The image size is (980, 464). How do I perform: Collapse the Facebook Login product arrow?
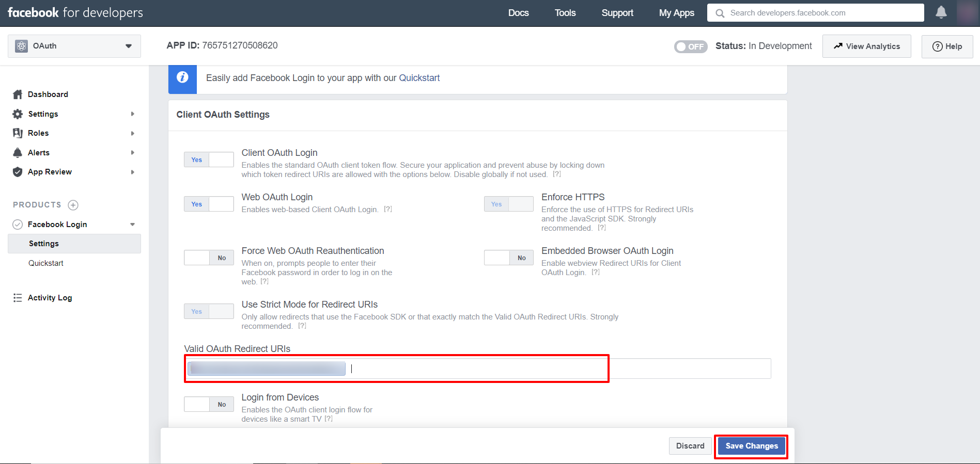point(133,225)
